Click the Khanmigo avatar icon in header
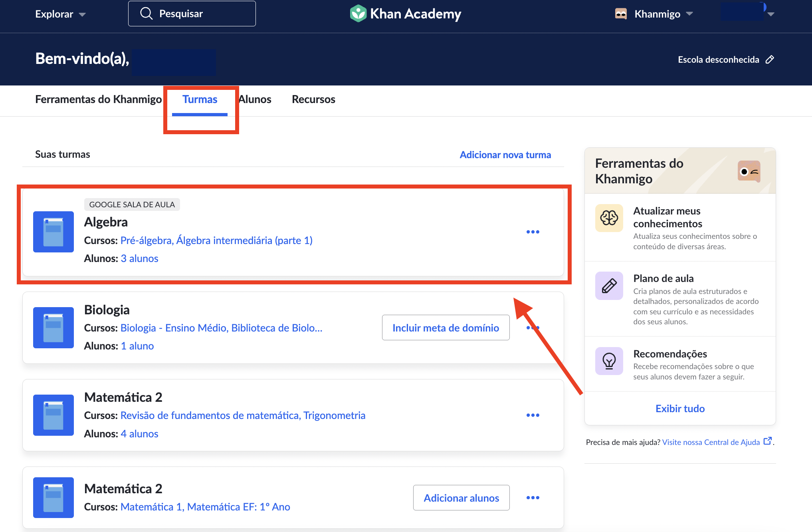 pyautogui.click(x=621, y=14)
